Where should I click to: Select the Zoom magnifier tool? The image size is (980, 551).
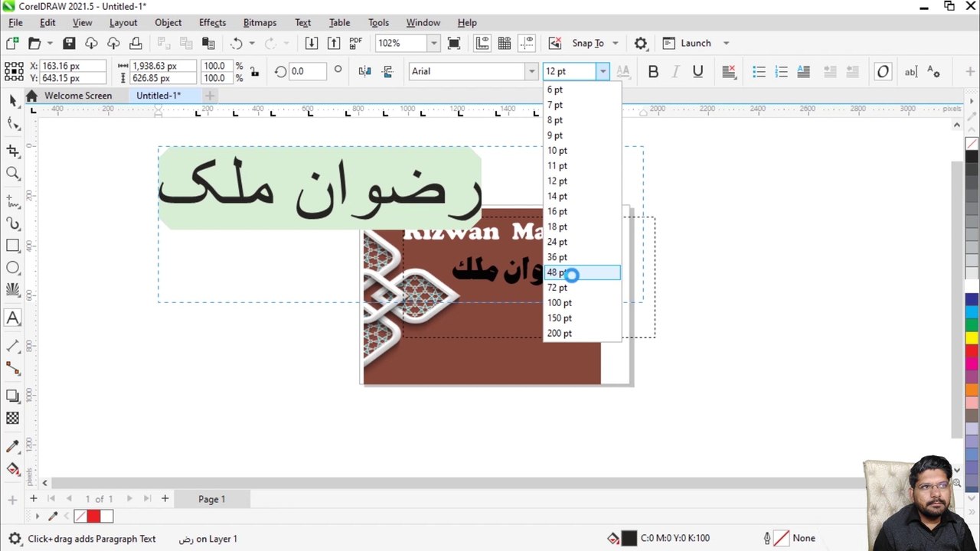[x=13, y=174]
